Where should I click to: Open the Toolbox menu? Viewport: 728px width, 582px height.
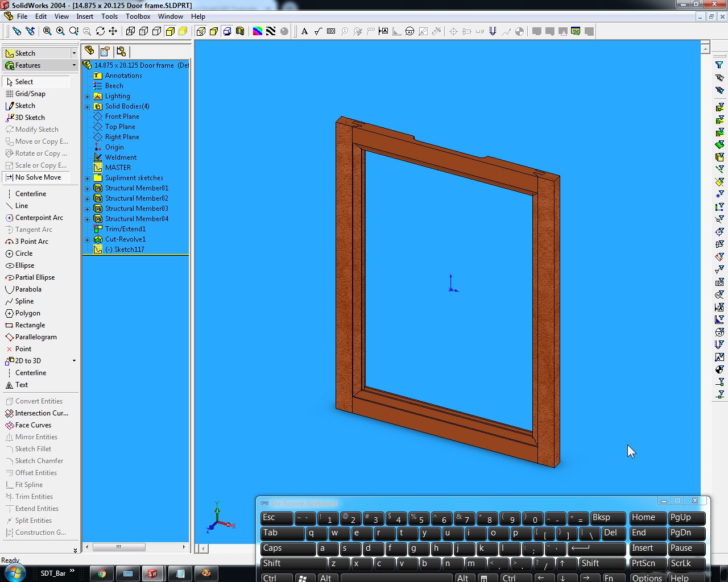pos(138,16)
